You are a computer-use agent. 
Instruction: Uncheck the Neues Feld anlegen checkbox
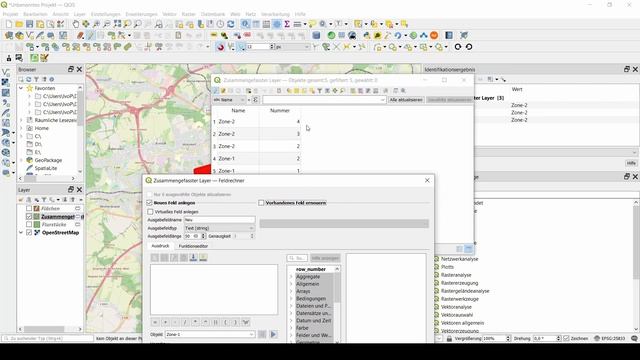149,203
